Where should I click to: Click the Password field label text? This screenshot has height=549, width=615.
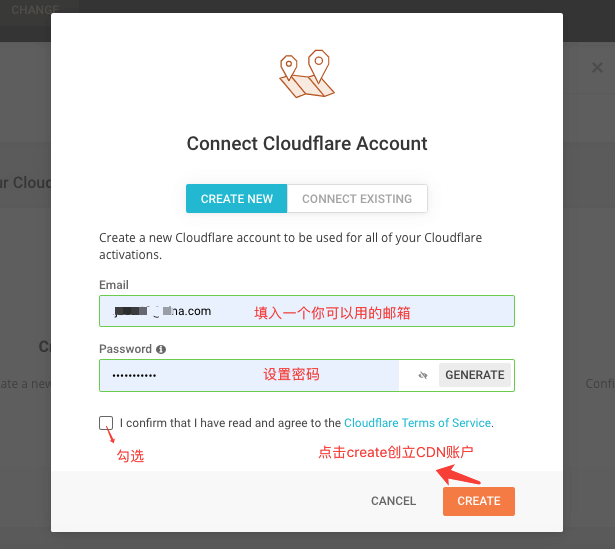[x=125, y=349]
